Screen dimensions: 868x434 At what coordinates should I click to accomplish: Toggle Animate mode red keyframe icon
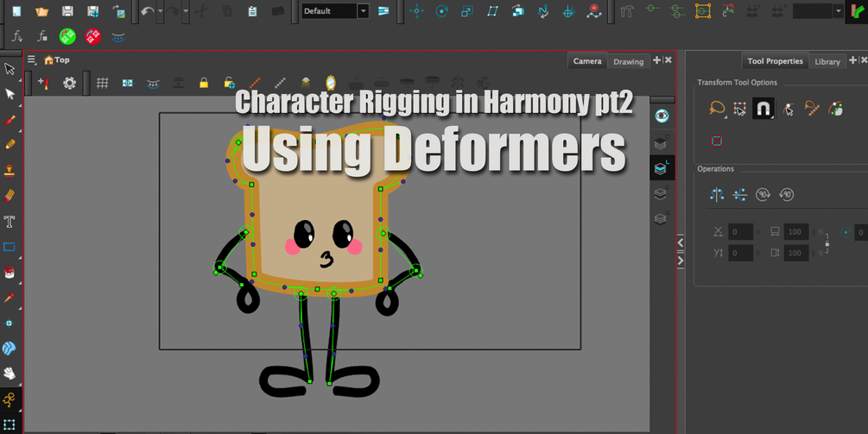tap(594, 11)
